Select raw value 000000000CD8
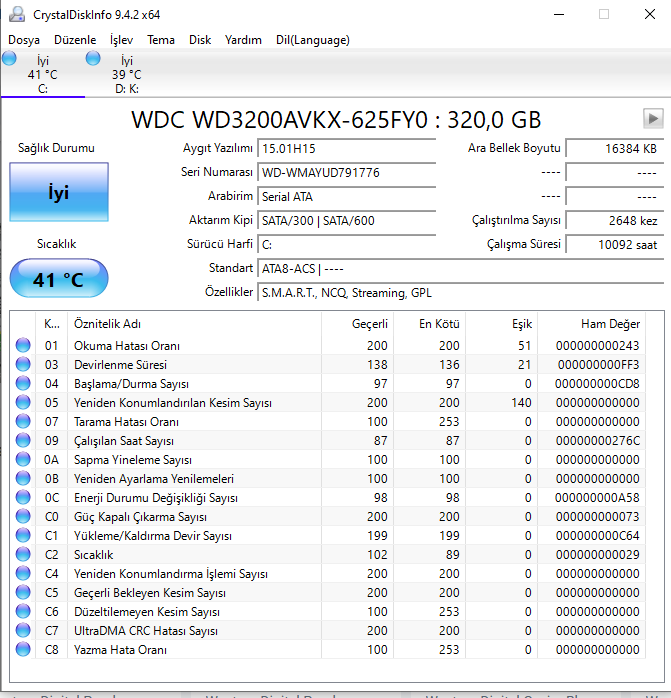 click(x=597, y=384)
